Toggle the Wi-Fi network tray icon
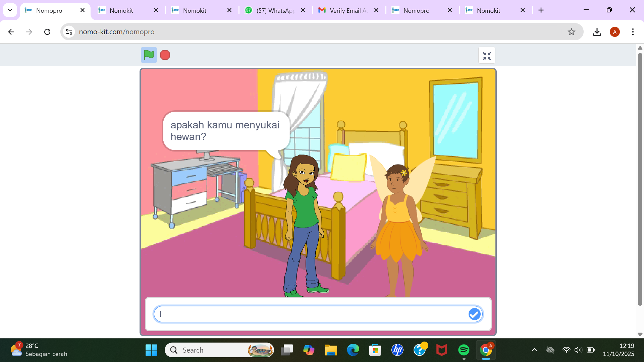Viewport: 644px width, 362px height. (x=566, y=350)
